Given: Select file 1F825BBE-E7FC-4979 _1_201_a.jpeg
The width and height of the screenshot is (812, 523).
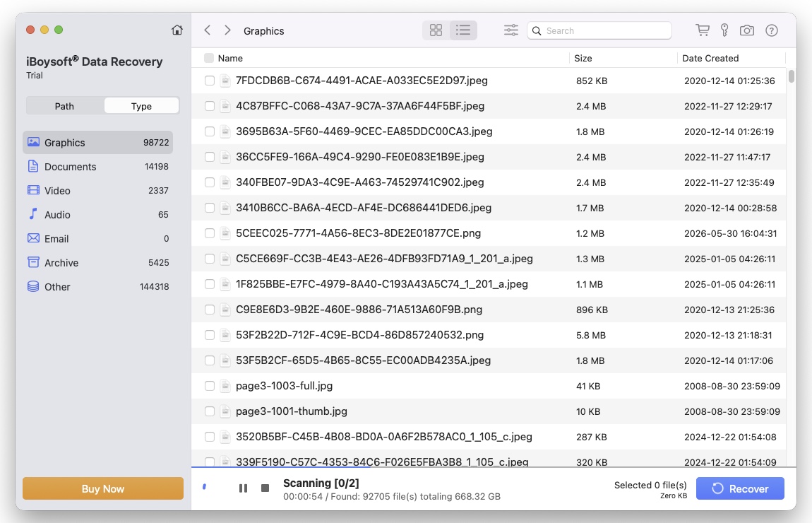Looking at the screenshot, I should pos(382,283).
